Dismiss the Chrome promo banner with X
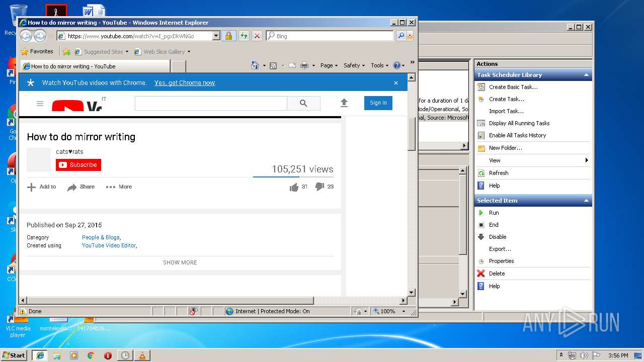The height and width of the screenshot is (362, 644). [x=396, y=83]
